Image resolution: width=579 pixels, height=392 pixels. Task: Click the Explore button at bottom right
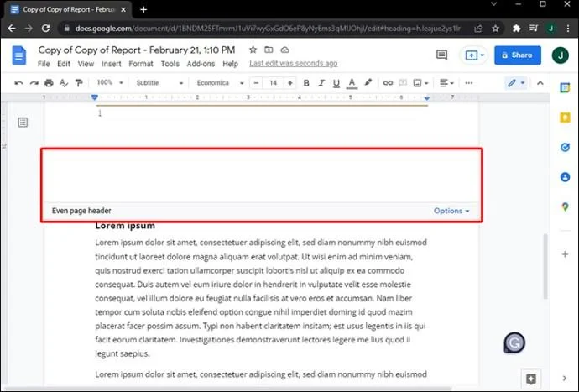pyautogui.click(x=531, y=379)
